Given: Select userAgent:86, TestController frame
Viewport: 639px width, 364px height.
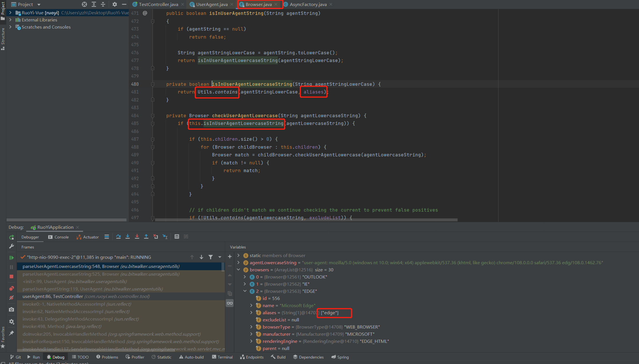Looking at the screenshot, I should [x=121, y=296].
